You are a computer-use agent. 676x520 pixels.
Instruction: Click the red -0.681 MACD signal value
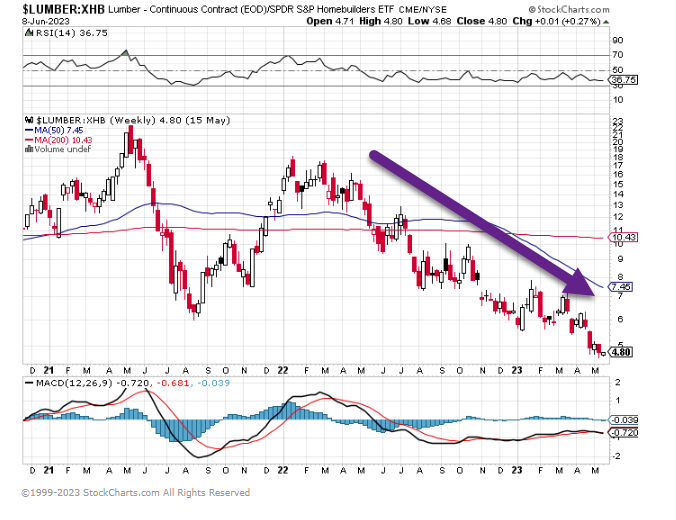[172, 383]
